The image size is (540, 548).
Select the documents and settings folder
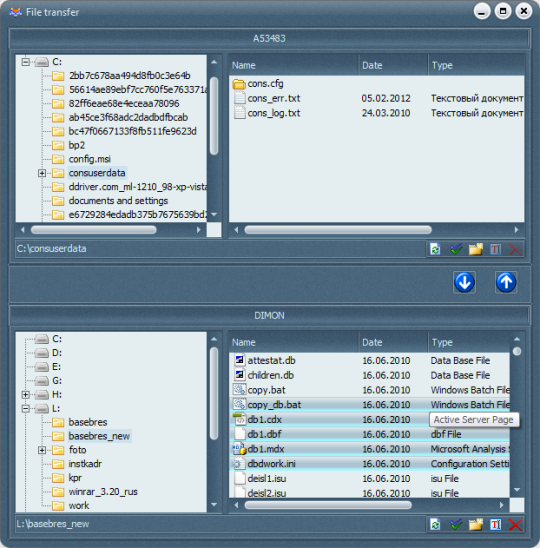(118, 201)
